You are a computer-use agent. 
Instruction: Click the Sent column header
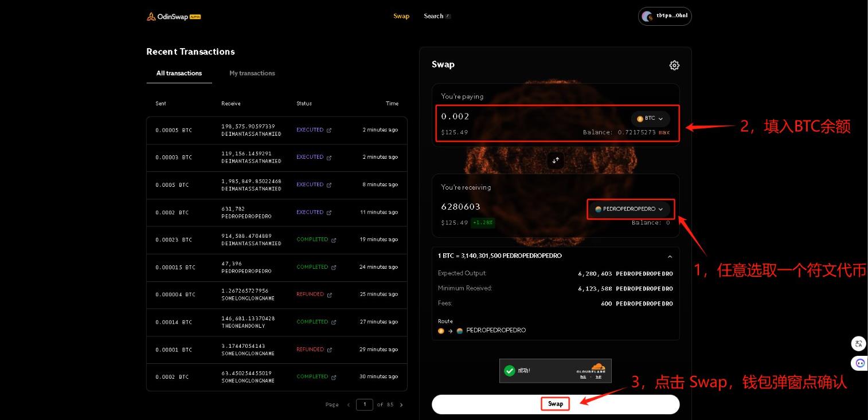pos(161,104)
